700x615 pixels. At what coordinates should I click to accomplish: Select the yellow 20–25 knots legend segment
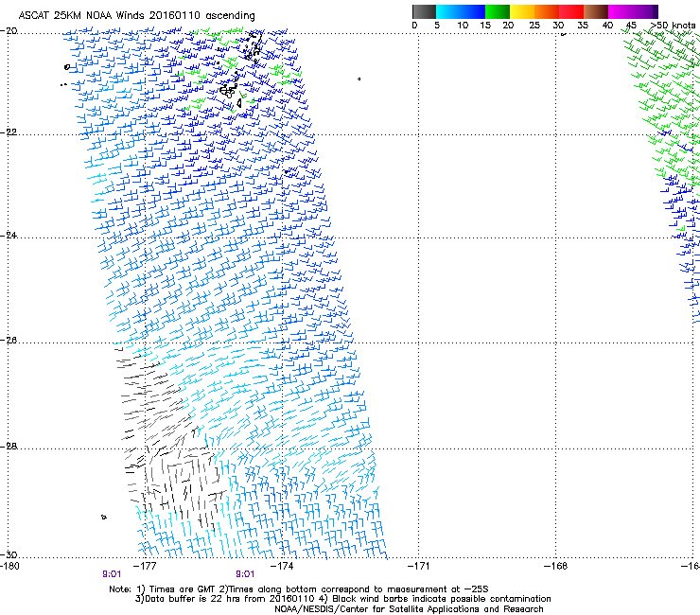tap(522, 11)
